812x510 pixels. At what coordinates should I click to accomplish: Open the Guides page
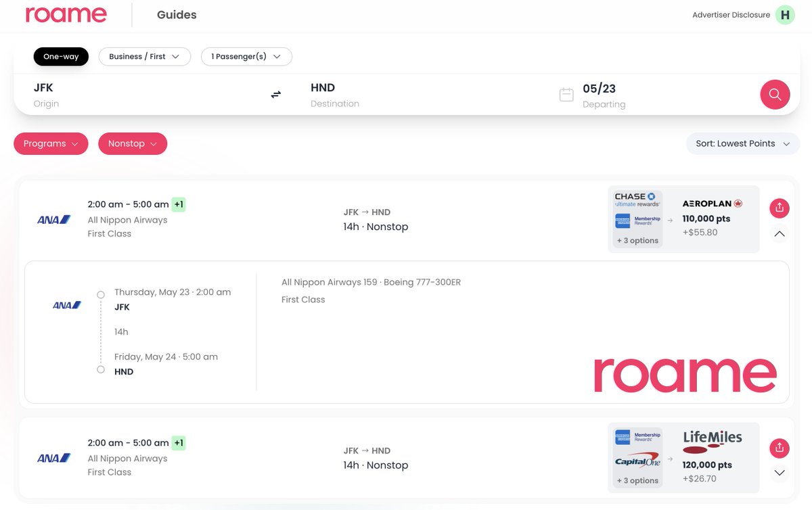[177, 14]
